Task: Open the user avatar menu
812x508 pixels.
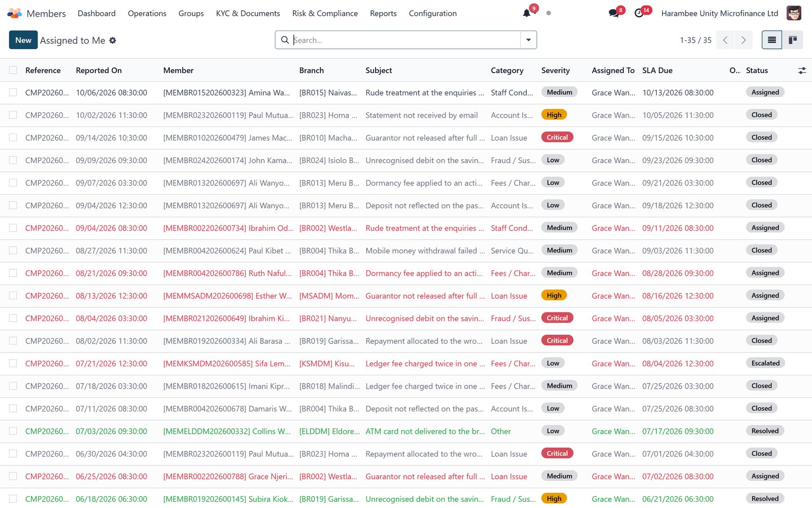Action: coord(794,13)
